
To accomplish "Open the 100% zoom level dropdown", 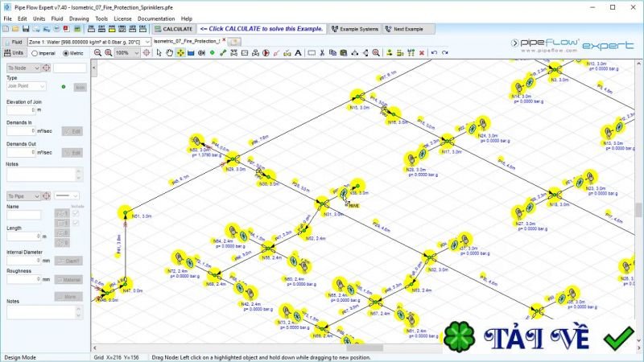I will [137, 52].
